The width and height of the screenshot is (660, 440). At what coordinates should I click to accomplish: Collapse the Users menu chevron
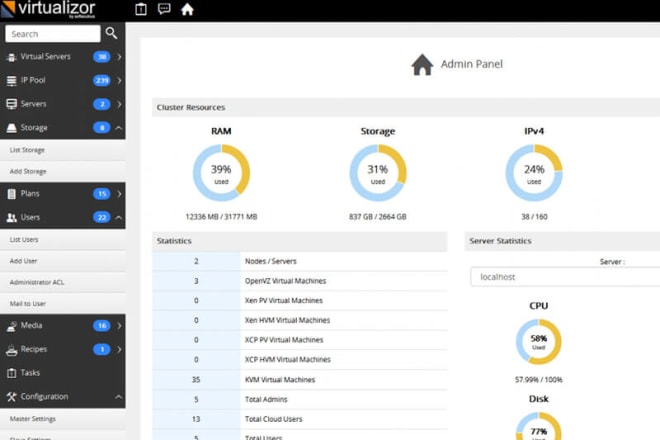coord(119,217)
